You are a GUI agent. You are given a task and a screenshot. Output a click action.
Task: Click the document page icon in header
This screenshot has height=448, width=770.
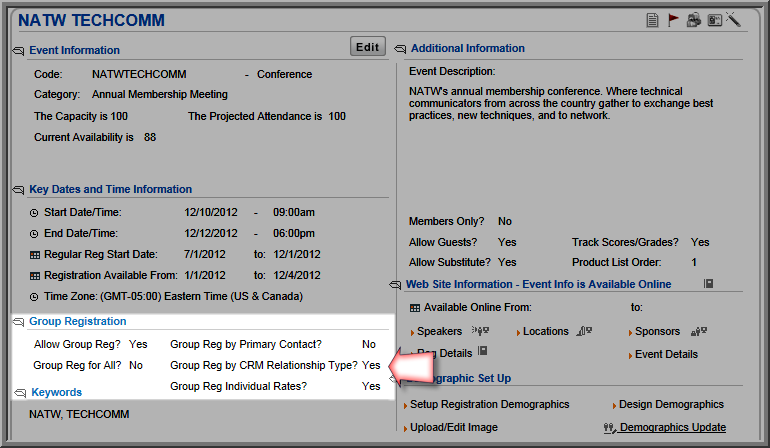(x=652, y=20)
